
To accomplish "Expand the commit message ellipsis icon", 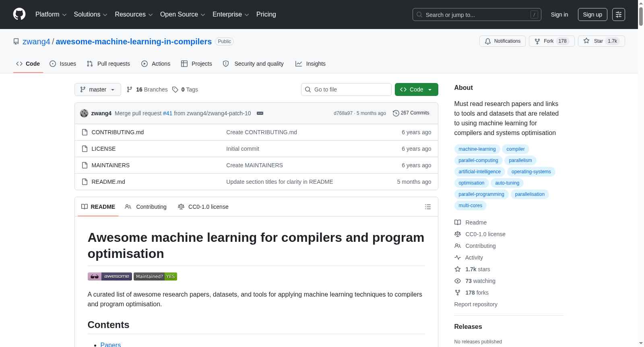I will click(x=260, y=113).
